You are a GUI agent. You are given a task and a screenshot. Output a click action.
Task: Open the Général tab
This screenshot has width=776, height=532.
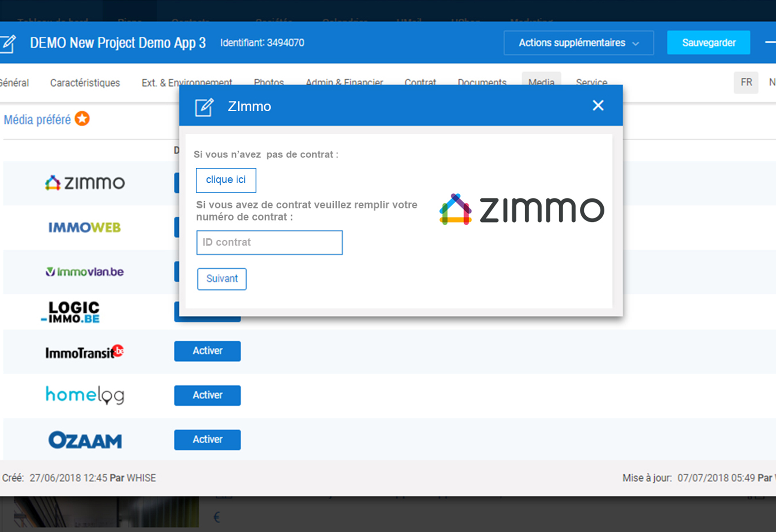(x=15, y=83)
